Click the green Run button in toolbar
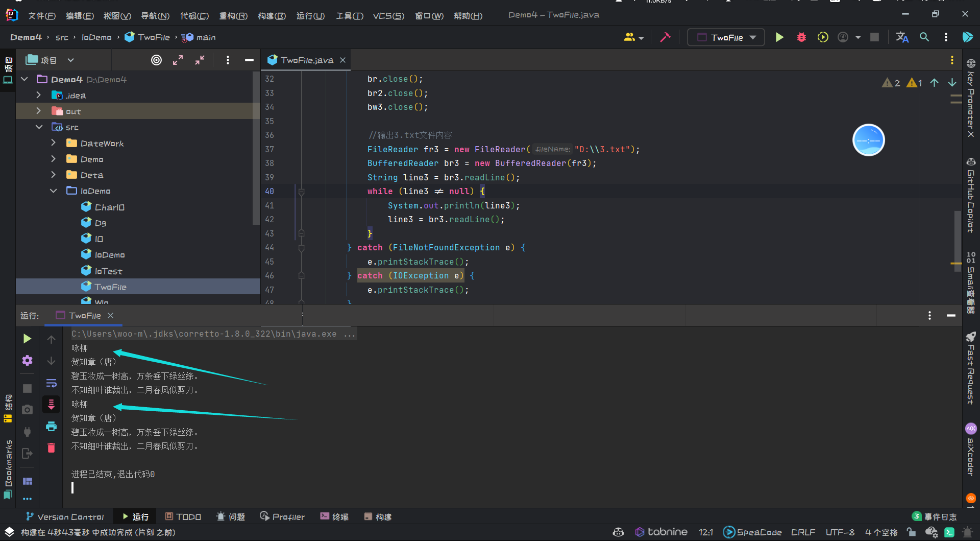Screen dimensions: 980x541 point(779,37)
